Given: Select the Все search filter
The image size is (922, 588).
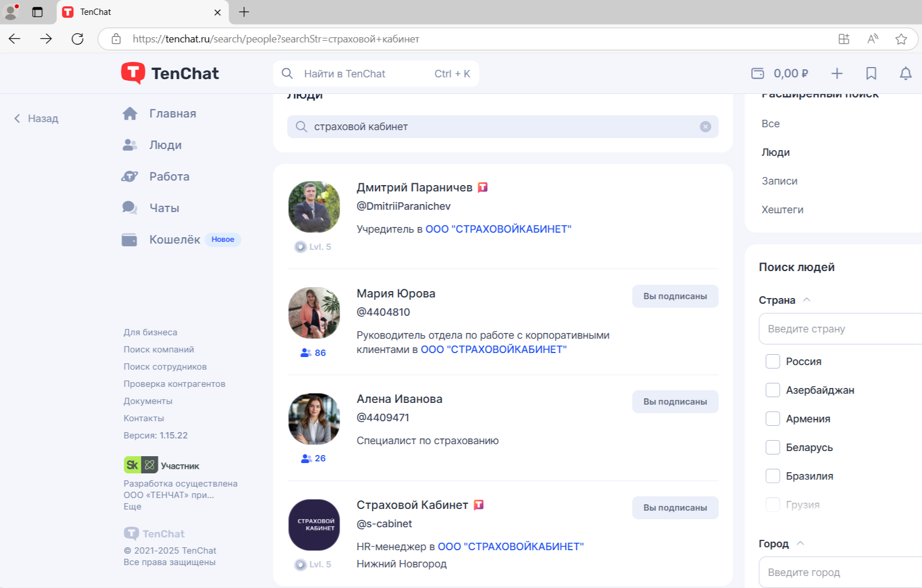Looking at the screenshot, I should point(770,124).
